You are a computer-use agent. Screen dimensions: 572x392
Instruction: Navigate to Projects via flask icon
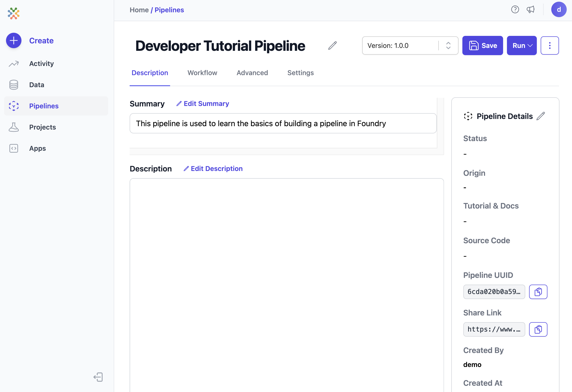tap(13, 127)
